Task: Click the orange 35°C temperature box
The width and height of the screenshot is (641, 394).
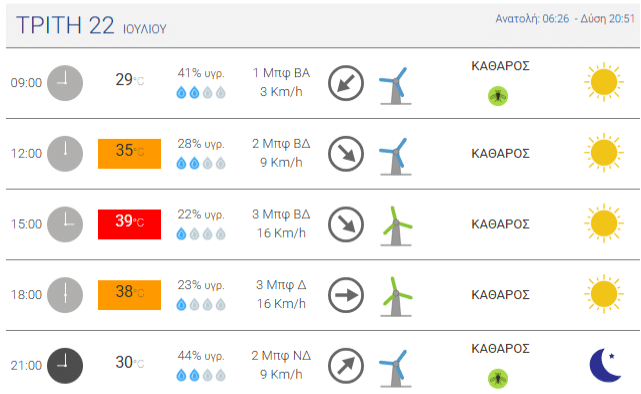Action: point(129,154)
